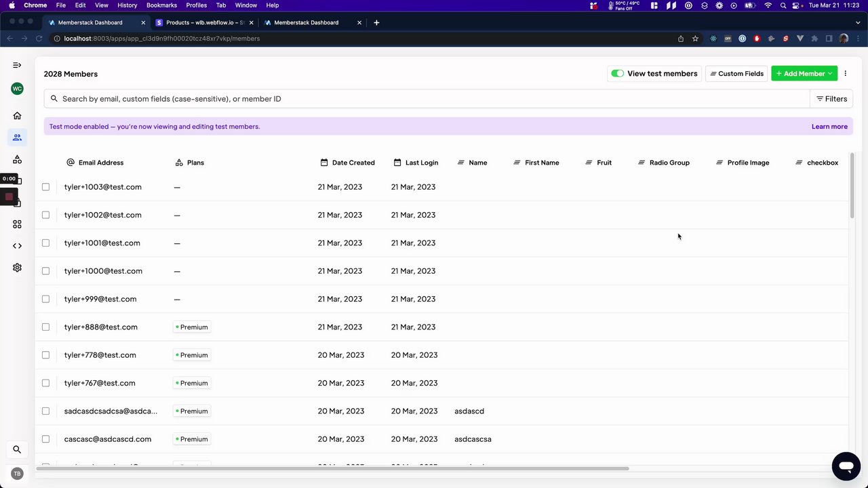This screenshot has height=488, width=868.
Task: Open the WC app avatar
Action: (17, 89)
